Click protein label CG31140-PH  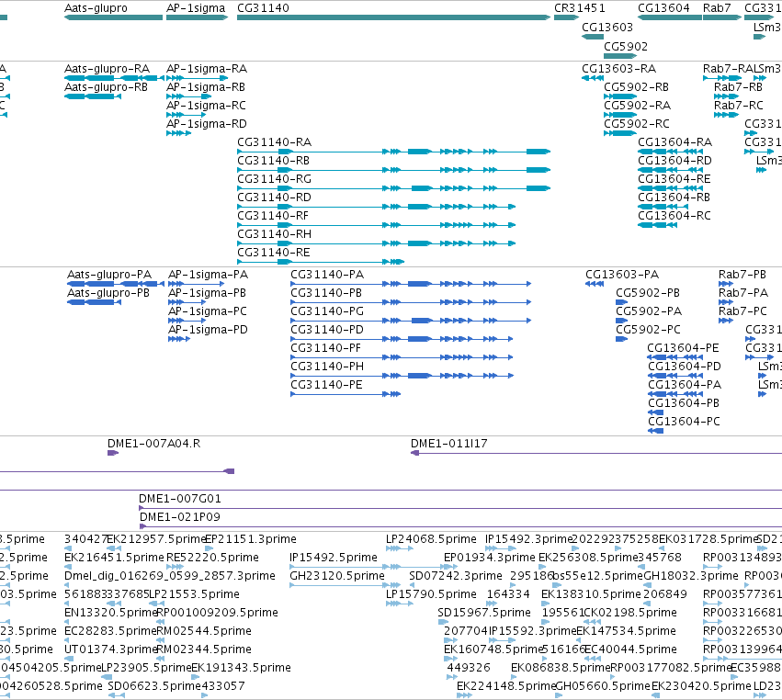[x=327, y=367]
